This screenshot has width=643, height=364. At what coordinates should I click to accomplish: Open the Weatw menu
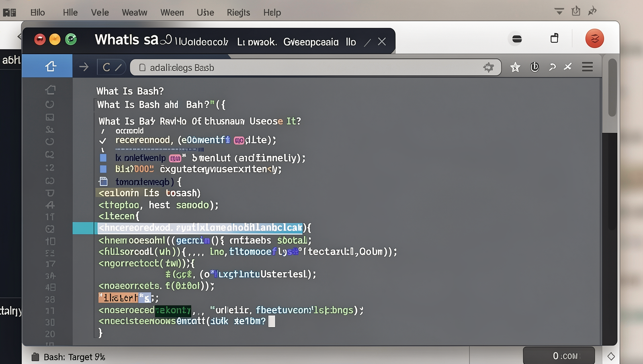coord(134,12)
